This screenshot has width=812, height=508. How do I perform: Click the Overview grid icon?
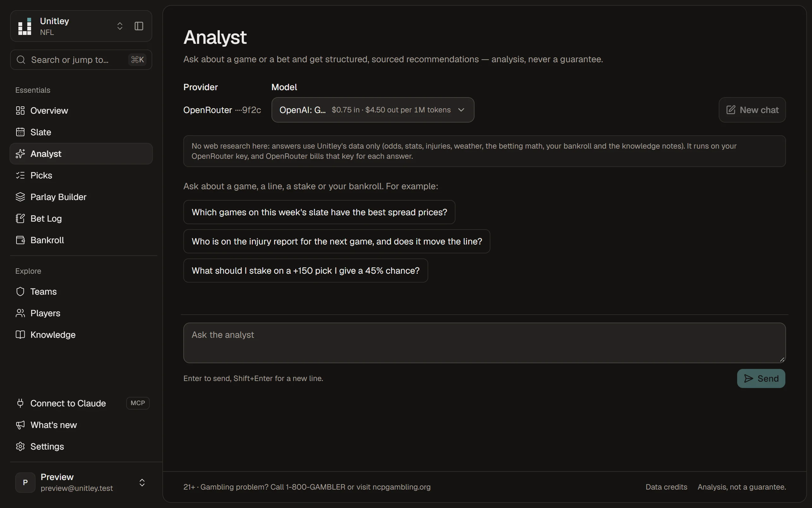click(x=20, y=110)
